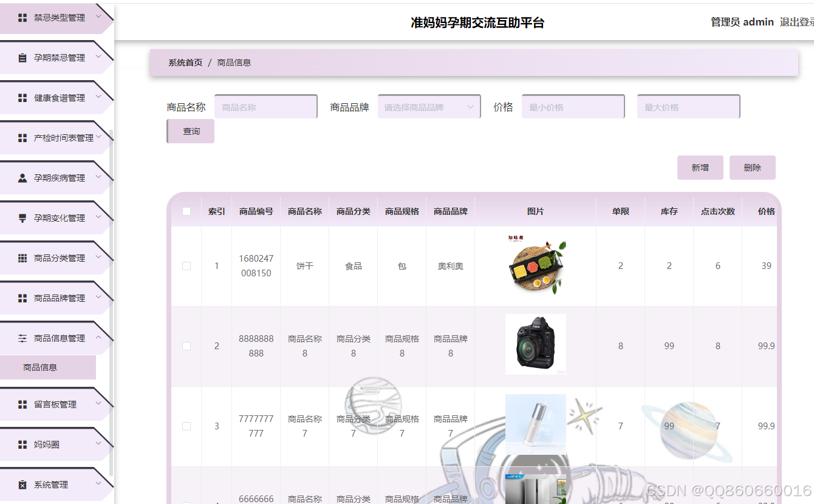
Task: Click the 管理员 admin label
Action: (742, 22)
